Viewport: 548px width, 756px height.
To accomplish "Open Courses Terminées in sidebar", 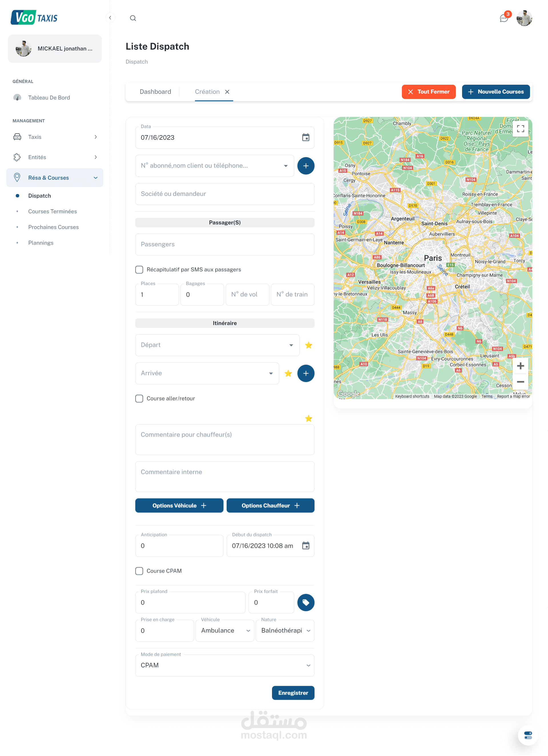I will coord(52,211).
